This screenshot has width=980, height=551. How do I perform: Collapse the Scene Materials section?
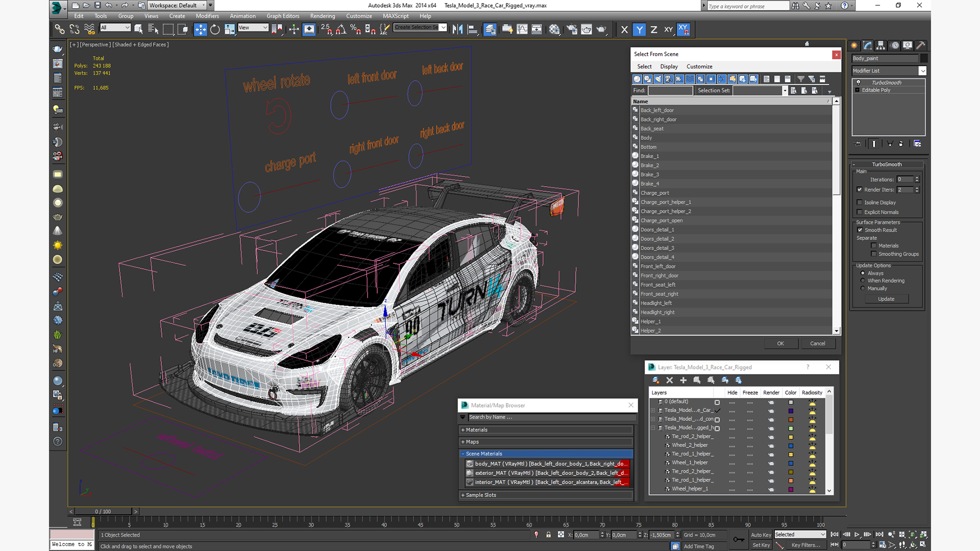point(547,454)
